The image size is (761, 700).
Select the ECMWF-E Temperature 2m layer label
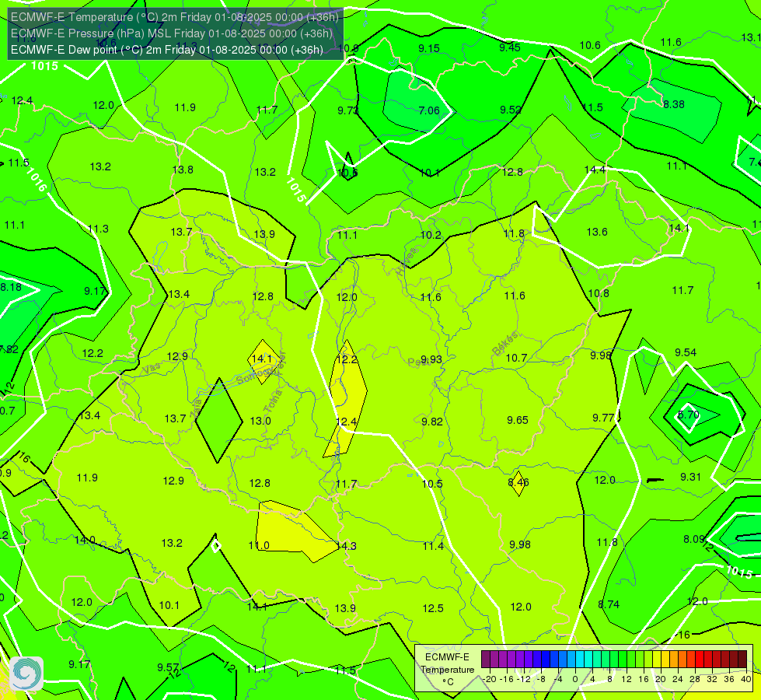(174, 17)
